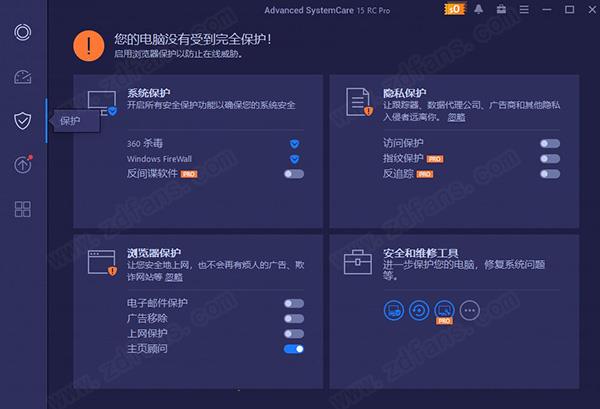Click the 安全和维修工具 heading
The width and height of the screenshot is (600, 409).
(421, 253)
